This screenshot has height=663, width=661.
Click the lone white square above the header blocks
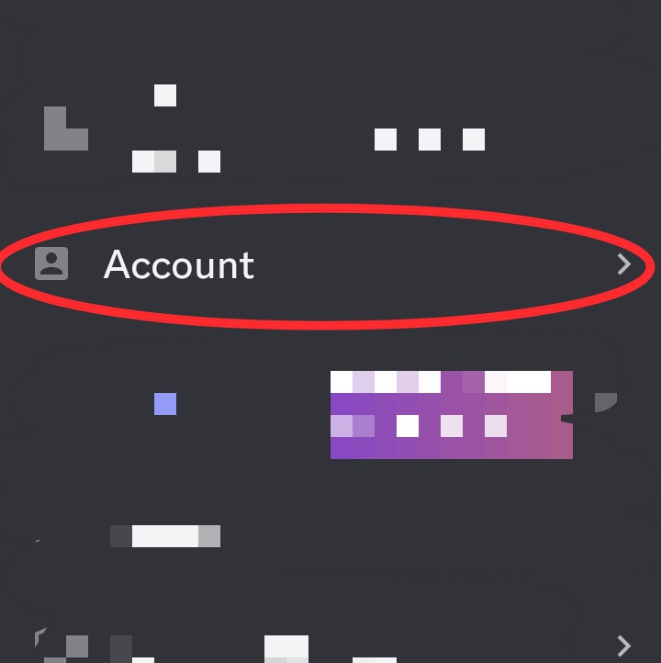(165, 95)
